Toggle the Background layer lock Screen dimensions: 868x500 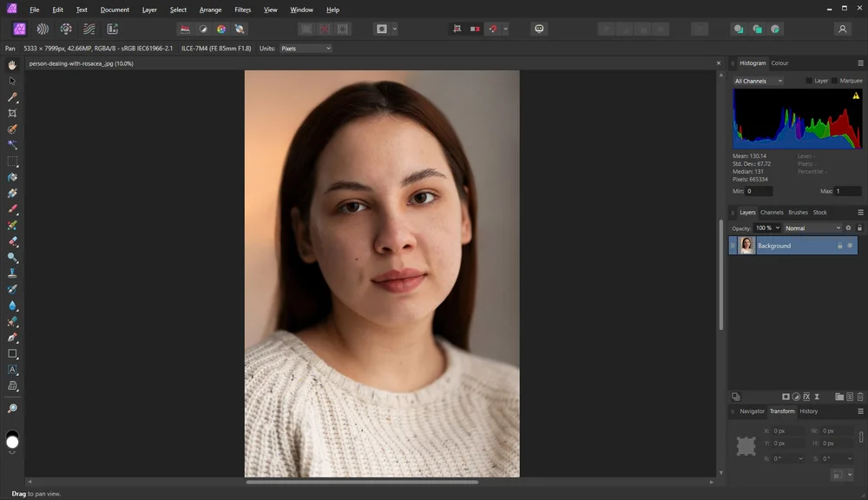coord(839,246)
